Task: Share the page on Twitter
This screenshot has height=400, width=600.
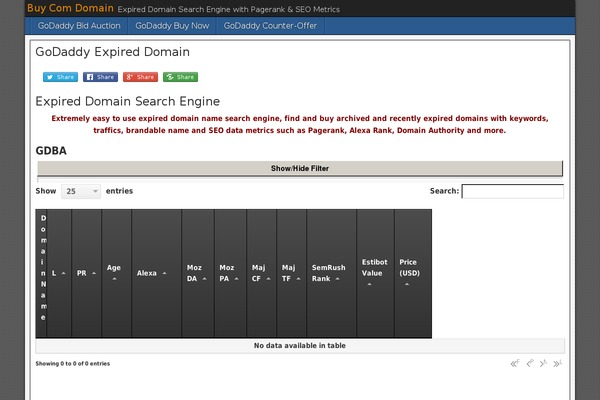Action: click(x=60, y=77)
